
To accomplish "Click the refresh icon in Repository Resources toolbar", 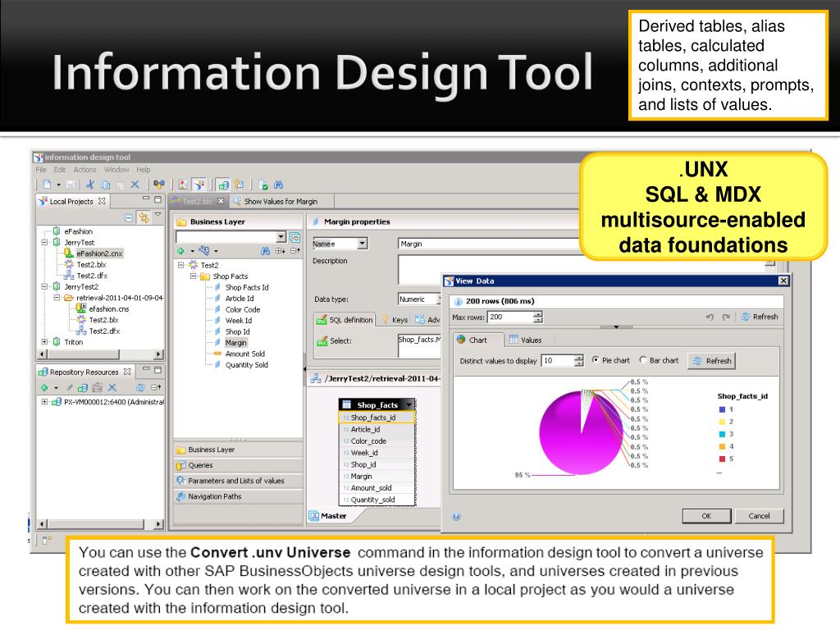I will pos(140,387).
